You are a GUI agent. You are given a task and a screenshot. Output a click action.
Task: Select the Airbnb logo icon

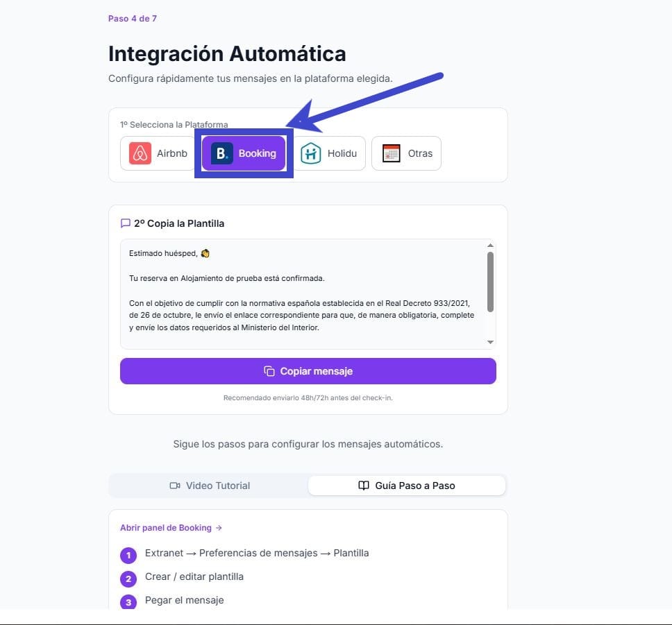(x=140, y=153)
